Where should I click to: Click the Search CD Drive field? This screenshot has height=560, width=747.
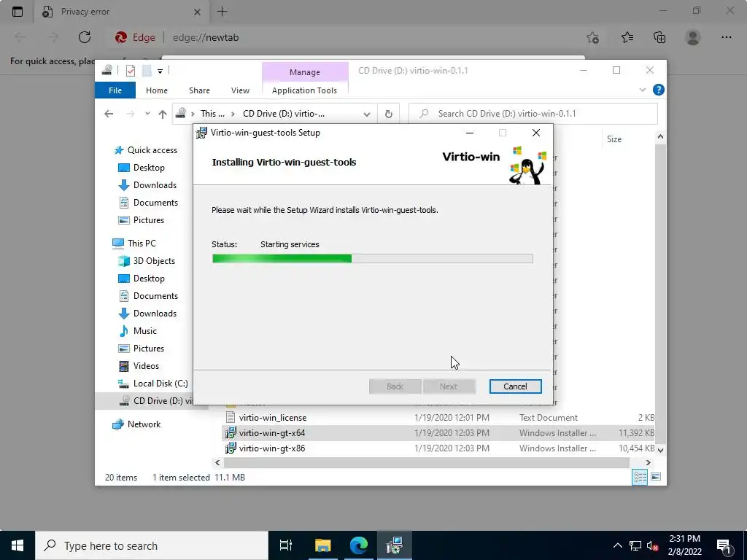point(533,113)
